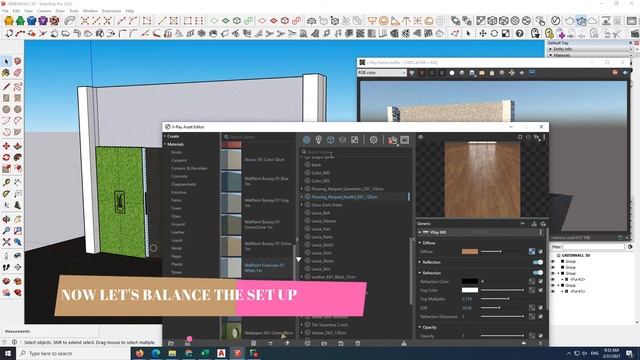Uncheck the Fog Color texture checkbox
640x360 pixels.
[x=540, y=290]
